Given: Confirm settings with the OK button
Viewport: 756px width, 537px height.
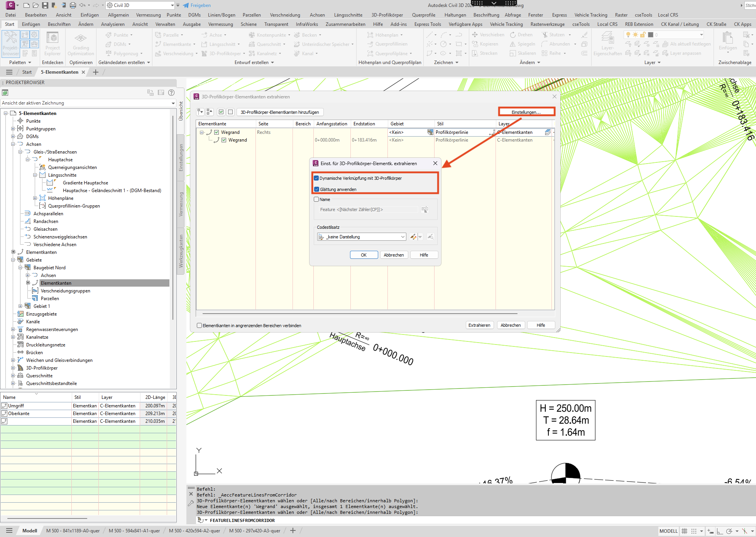Looking at the screenshot, I should point(364,255).
